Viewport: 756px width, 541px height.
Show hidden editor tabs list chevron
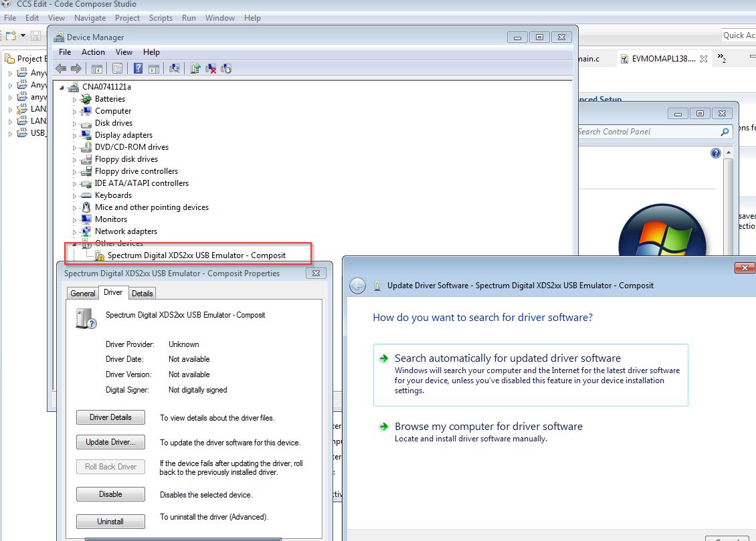[x=722, y=58]
